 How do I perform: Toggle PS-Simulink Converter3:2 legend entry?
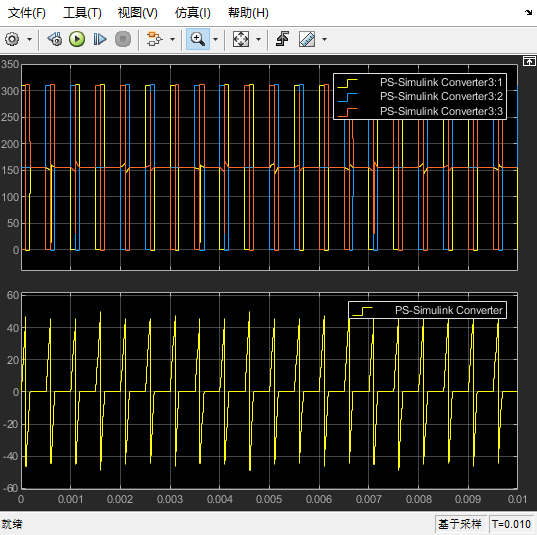click(420, 97)
